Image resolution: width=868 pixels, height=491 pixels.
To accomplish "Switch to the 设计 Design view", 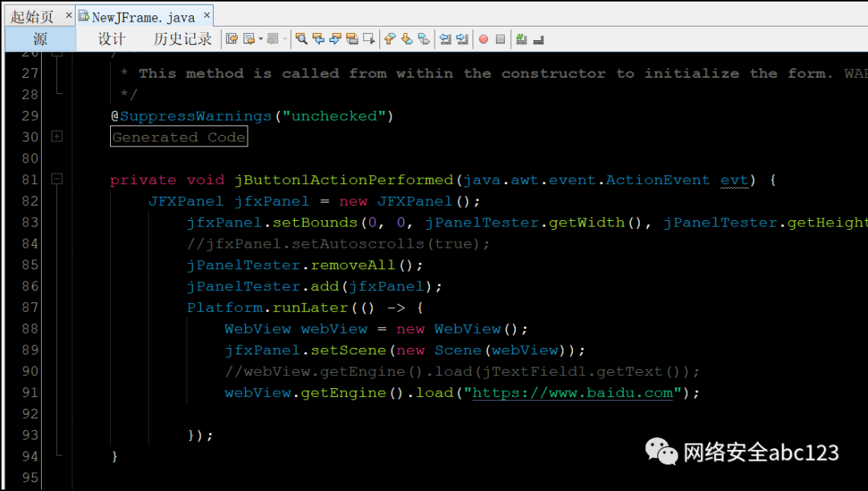I will tap(112, 39).
